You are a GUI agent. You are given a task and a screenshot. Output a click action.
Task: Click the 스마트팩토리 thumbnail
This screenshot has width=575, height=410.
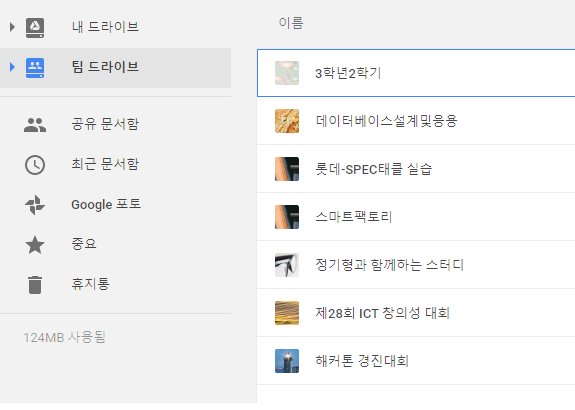[287, 217]
